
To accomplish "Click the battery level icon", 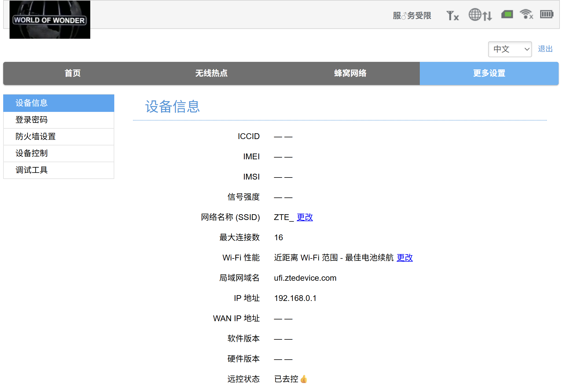I will pos(547,14).
